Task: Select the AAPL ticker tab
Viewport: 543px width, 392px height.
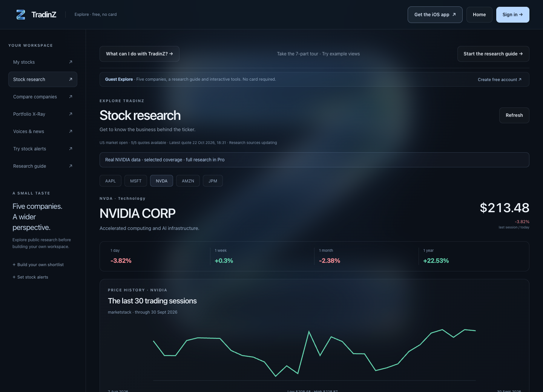Action: 110,181
